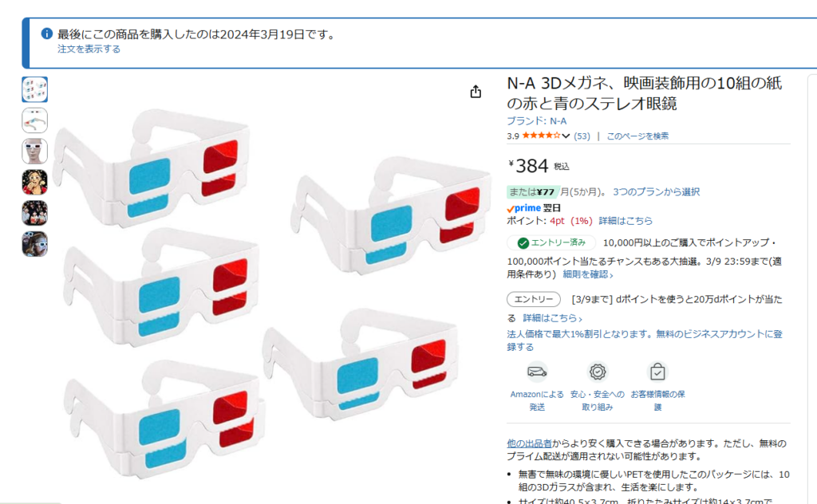
Task: Open 注文を表示する link
Action: click(89, 49)
